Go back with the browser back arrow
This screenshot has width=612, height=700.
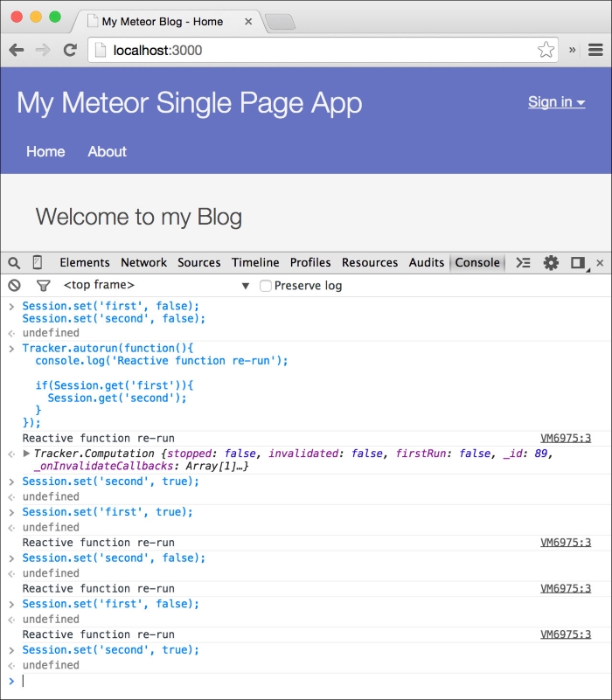click(17, 50)
